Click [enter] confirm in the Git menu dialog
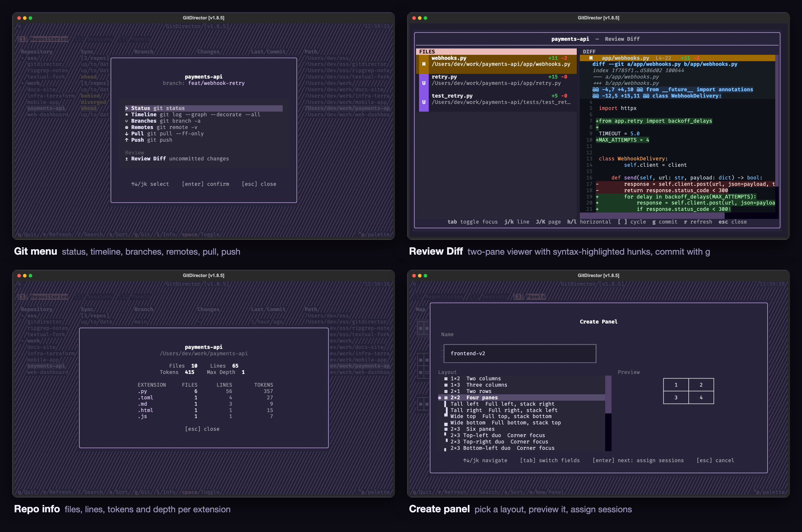This screenshot has height=532, width=802. pyautogui.click(x=205, y=184)
